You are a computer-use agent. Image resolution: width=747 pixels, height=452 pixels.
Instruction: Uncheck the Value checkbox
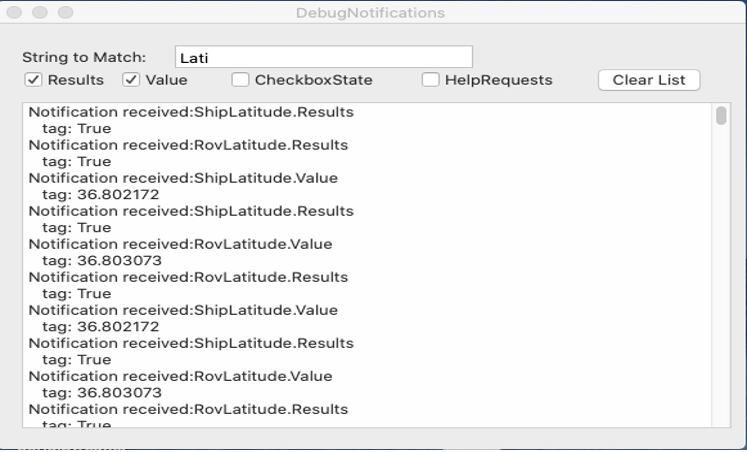pyautogui.click(x=131, y=80)
